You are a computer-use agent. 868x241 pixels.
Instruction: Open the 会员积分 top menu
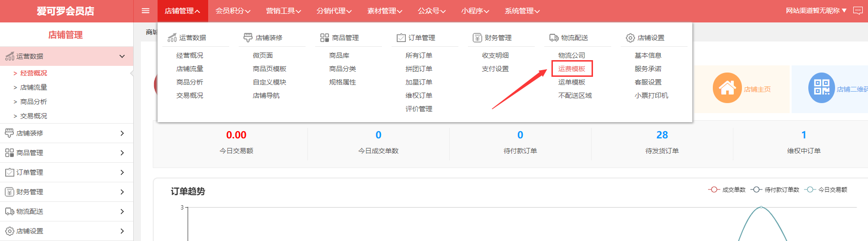233,11
